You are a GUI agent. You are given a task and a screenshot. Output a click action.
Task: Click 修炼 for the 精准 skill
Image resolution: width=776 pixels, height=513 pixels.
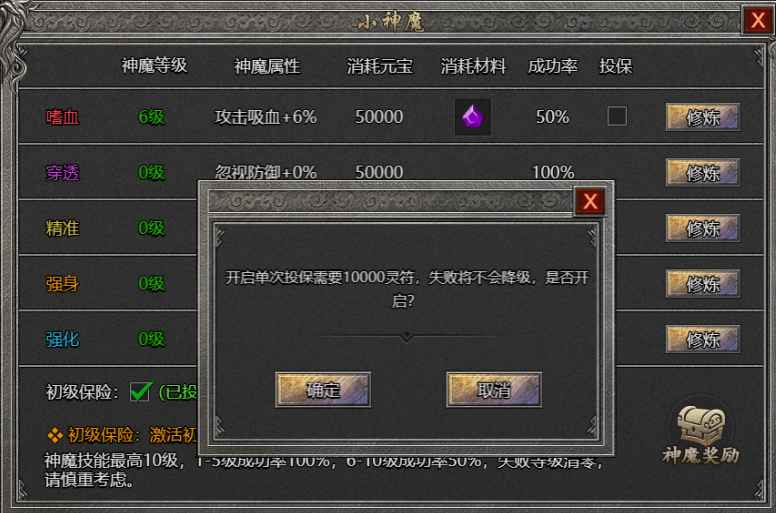703,228
